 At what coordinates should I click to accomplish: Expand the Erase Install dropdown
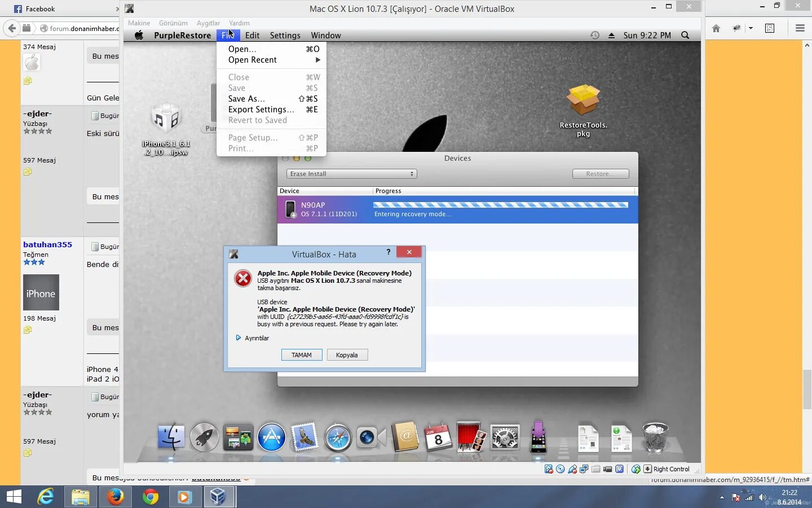(x=352, y=174)
